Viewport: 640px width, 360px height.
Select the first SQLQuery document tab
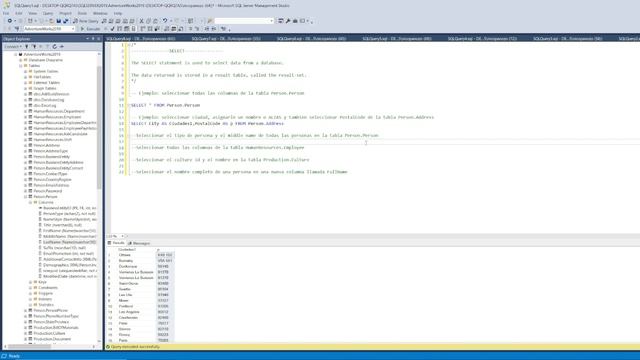click(x=141, y=39)
